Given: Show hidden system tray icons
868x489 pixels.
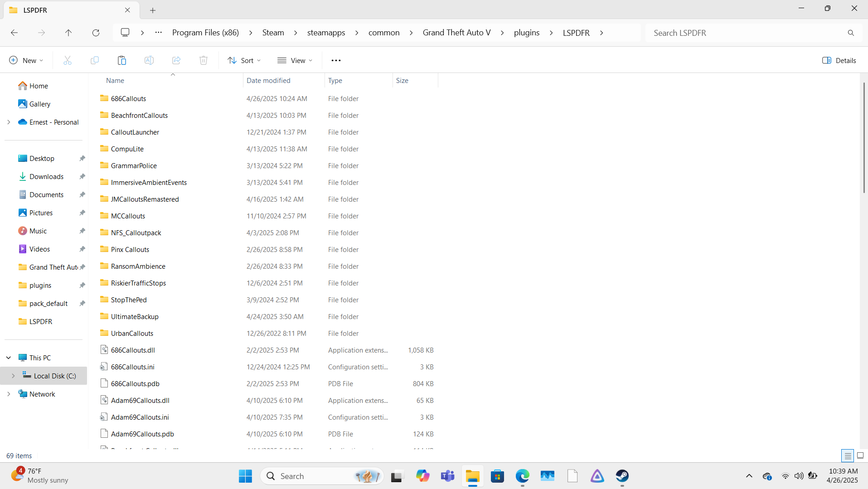Looking at the screenshot, I should pos(749,476).
